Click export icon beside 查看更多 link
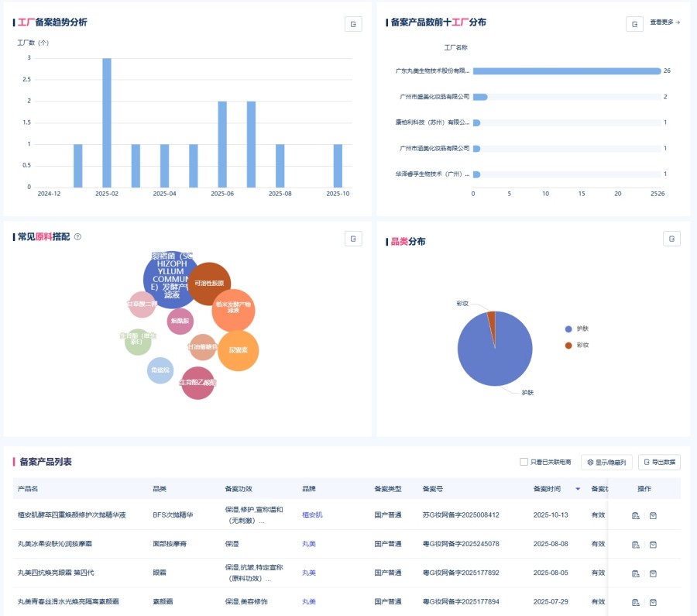Image resolution: width=697 pixels, height=616 pixels. tap(634, 24)
